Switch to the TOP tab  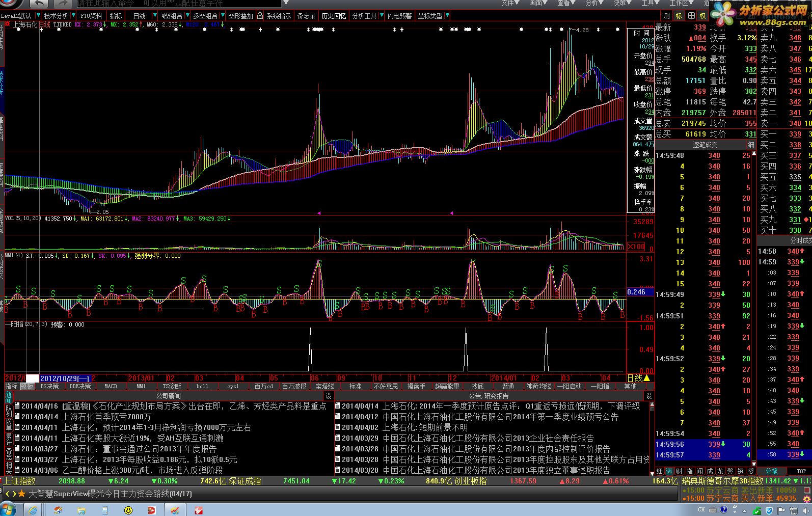801,471
